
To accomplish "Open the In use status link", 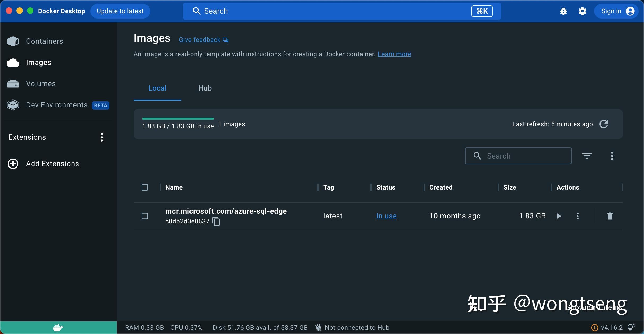I will [386, 216].
